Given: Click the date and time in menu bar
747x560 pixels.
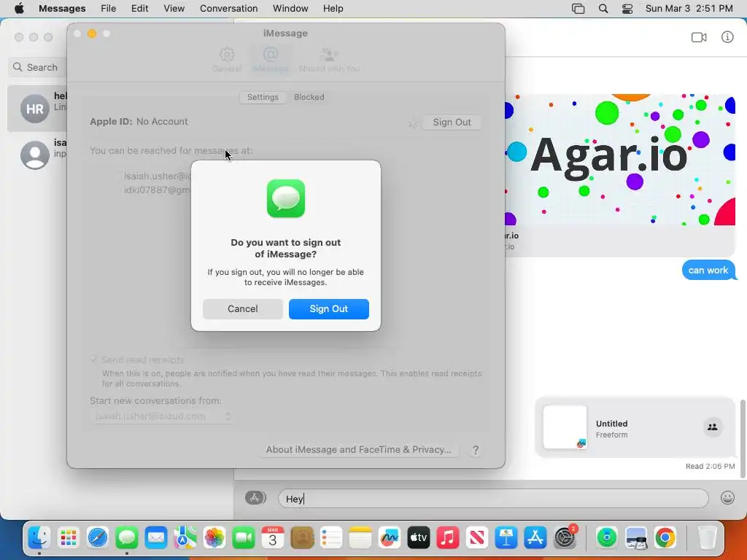Looking at the screenshot, I should point(689,9).
